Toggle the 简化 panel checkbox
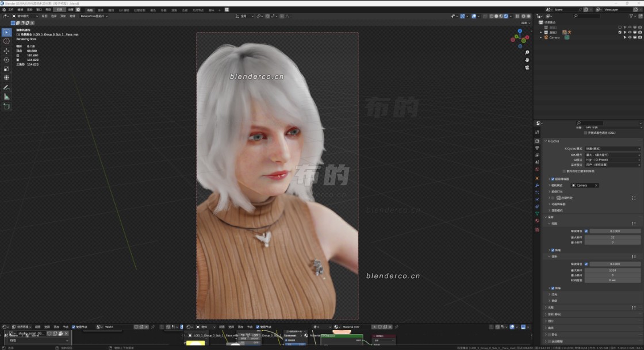Image resolution: width=644 pixels, height=350 pixels. tap(550, 335)
